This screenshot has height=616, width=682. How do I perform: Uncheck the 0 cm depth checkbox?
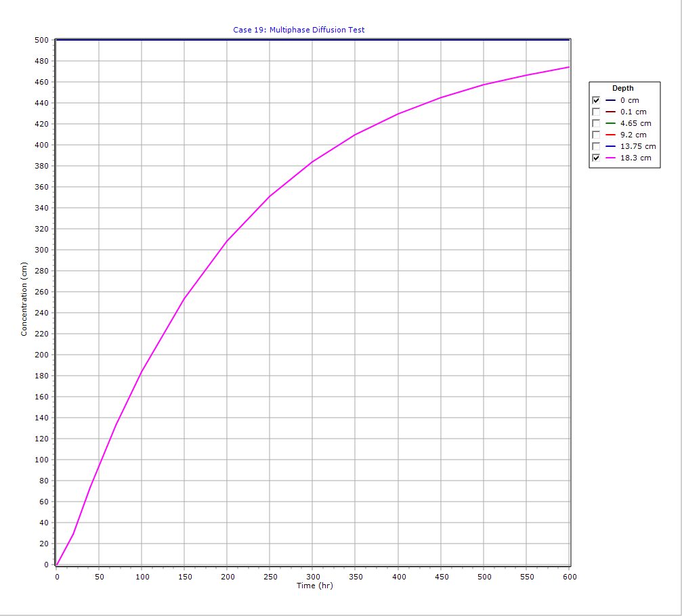[x=596, y=100]
